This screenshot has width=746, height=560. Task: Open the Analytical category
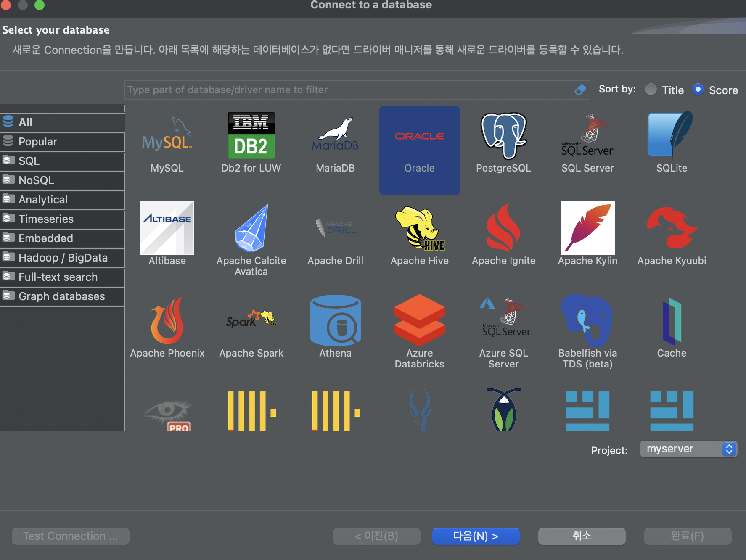(x=62, y=200)
